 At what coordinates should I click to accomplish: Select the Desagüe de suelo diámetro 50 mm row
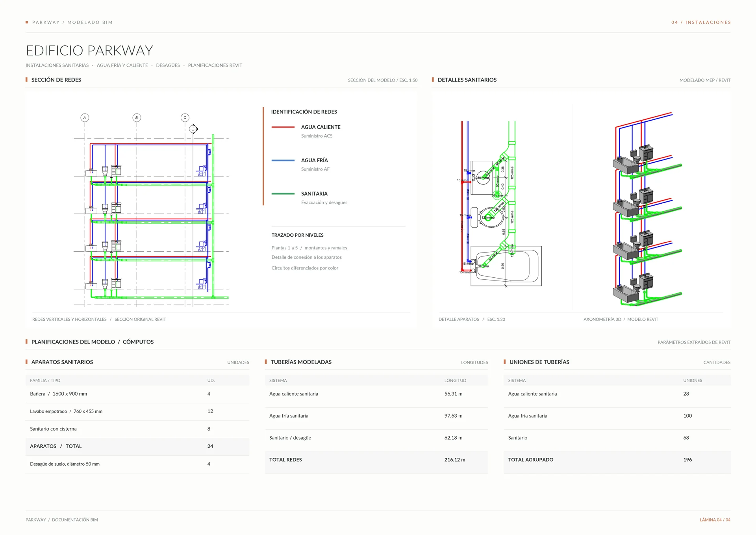click(x=137, y=464)
